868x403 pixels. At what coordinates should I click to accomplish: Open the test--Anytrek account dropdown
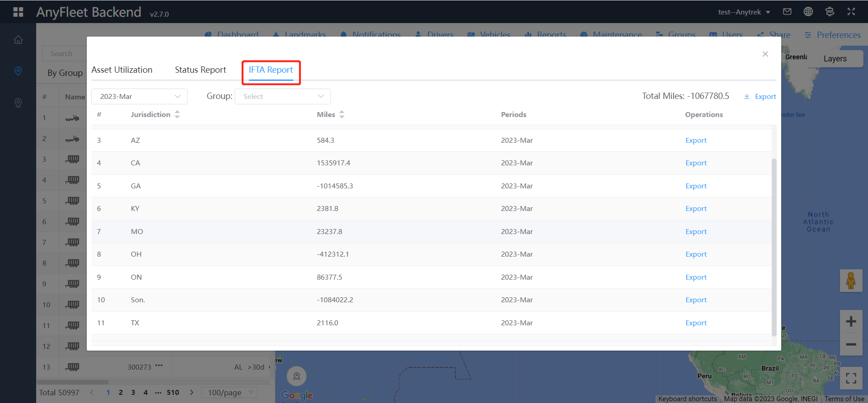coord(744,12)
